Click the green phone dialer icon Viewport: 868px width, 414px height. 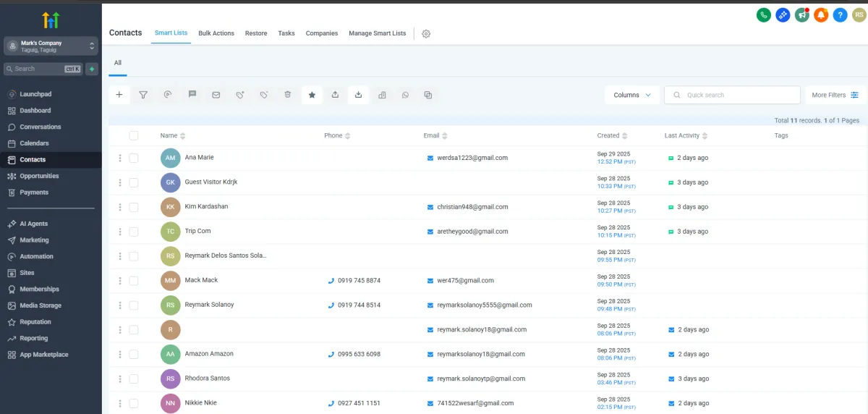pyautogui.click(x=763, y=14)
